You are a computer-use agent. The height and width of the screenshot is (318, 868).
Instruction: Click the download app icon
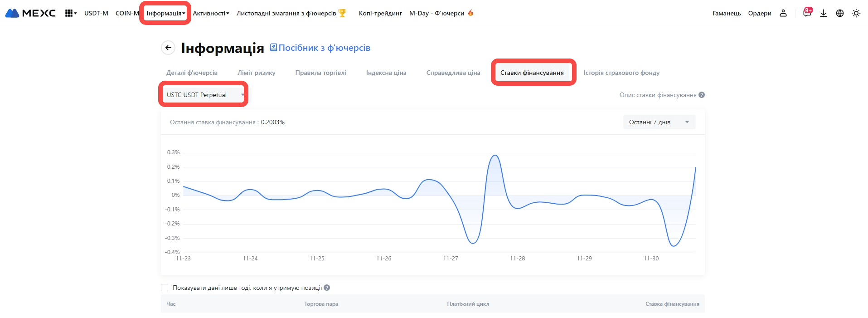coord(824,13)
